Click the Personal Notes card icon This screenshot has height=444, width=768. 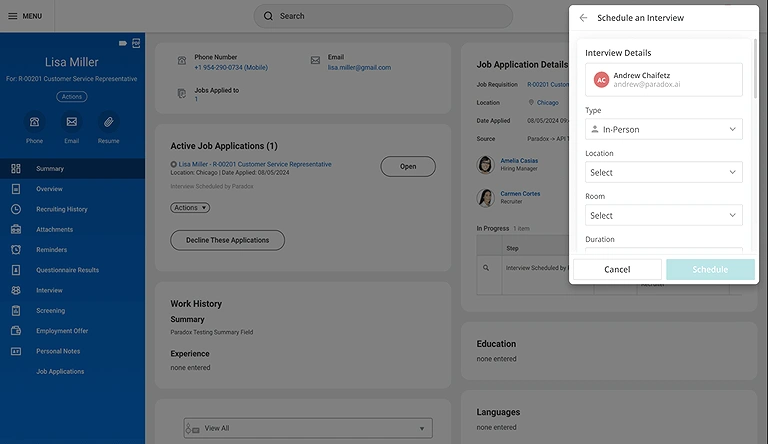click(16, 351)
